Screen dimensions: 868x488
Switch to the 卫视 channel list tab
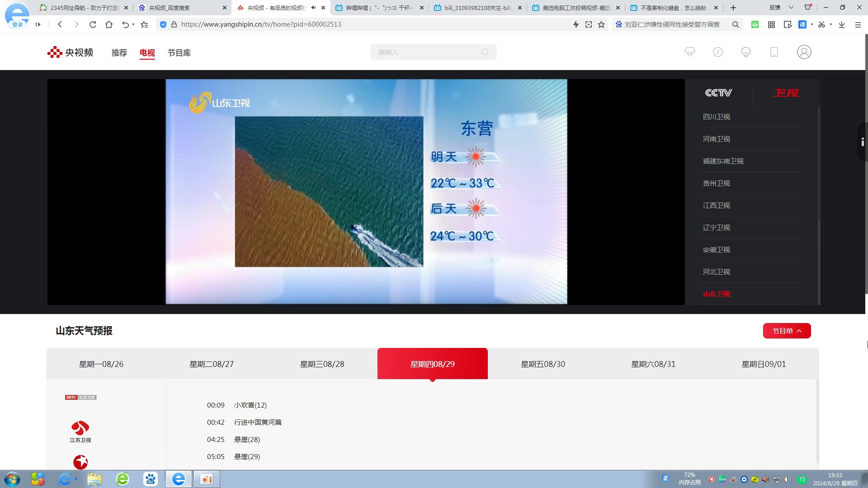786,93
